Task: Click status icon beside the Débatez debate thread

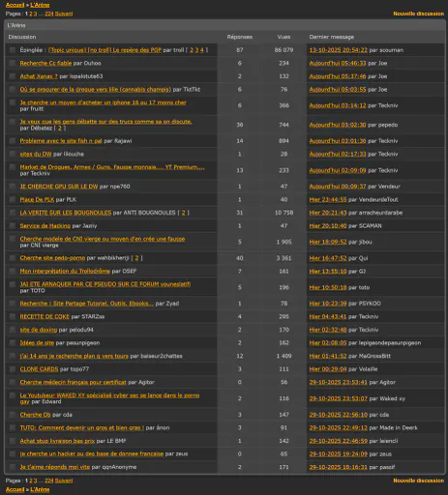Action: 13,122
